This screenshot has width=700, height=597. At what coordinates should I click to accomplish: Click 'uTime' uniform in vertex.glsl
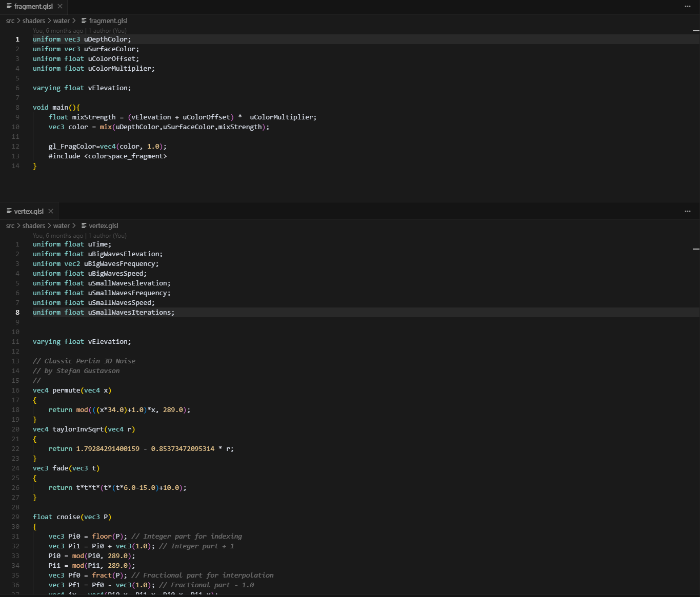(x=98, y=244)
